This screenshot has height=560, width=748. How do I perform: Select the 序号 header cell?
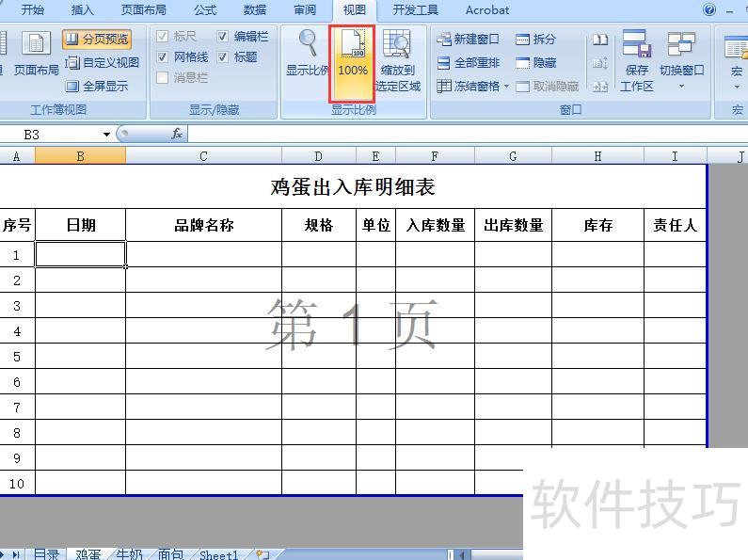click(x=17, y=225)
